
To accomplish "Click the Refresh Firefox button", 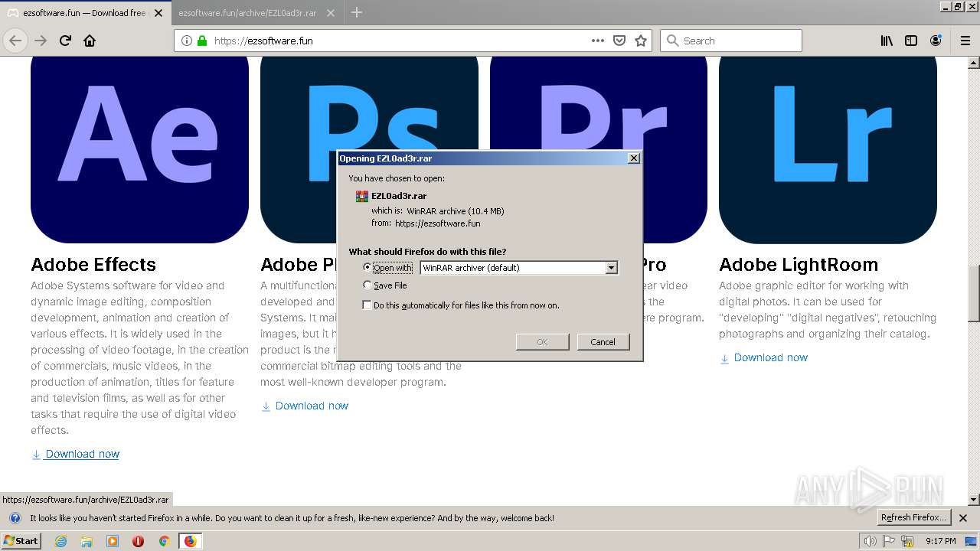I will (x=913, y=518).
